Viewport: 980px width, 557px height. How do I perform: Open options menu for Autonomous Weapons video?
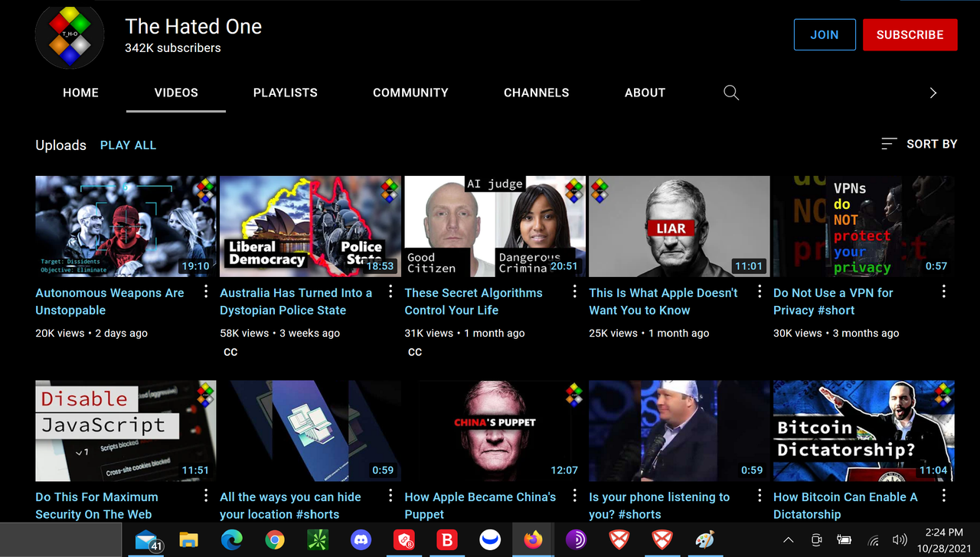(206, 292)
